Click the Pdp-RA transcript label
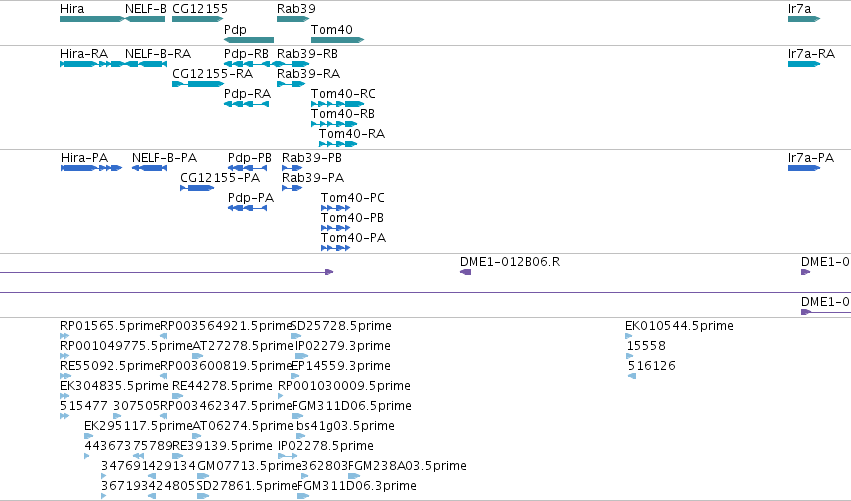 [x=247, y=93]
